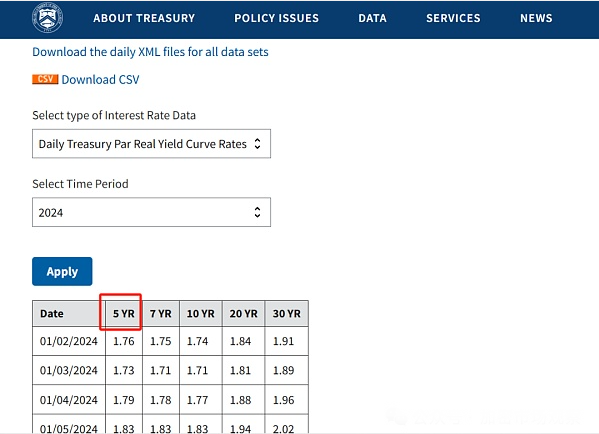This screenshot has height=434, width=599.
Task: Download the daily XML files link
Action: [x=150, y=52]
